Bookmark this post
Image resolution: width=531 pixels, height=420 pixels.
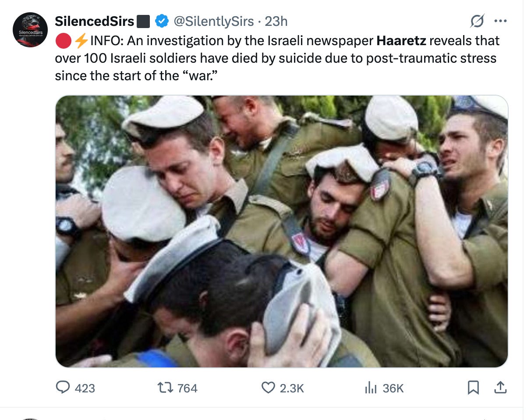(x=473, y=388)
